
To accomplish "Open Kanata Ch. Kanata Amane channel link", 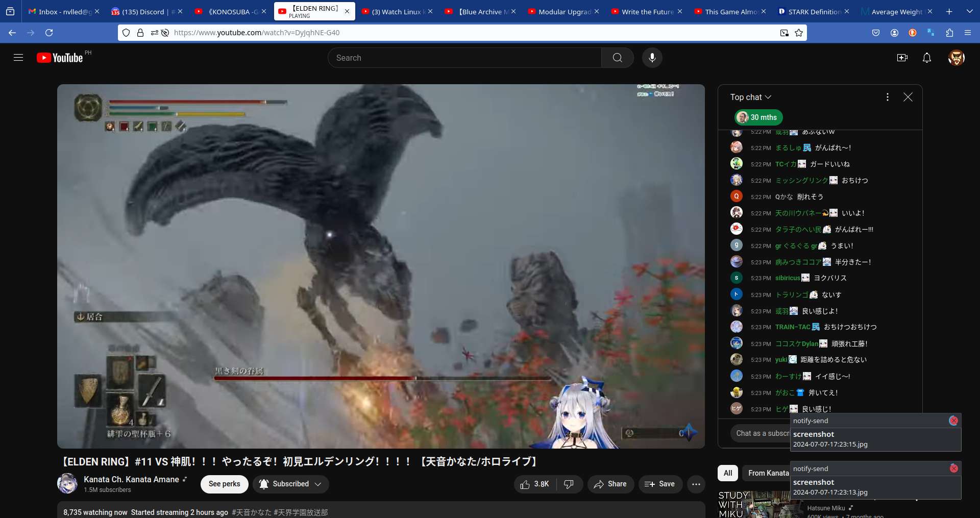I will [131, 479].
